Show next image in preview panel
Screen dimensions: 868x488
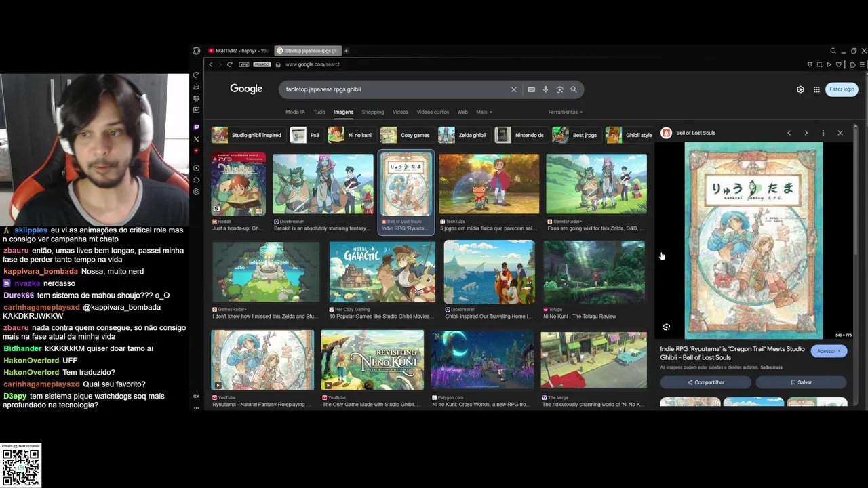(806, 133)
